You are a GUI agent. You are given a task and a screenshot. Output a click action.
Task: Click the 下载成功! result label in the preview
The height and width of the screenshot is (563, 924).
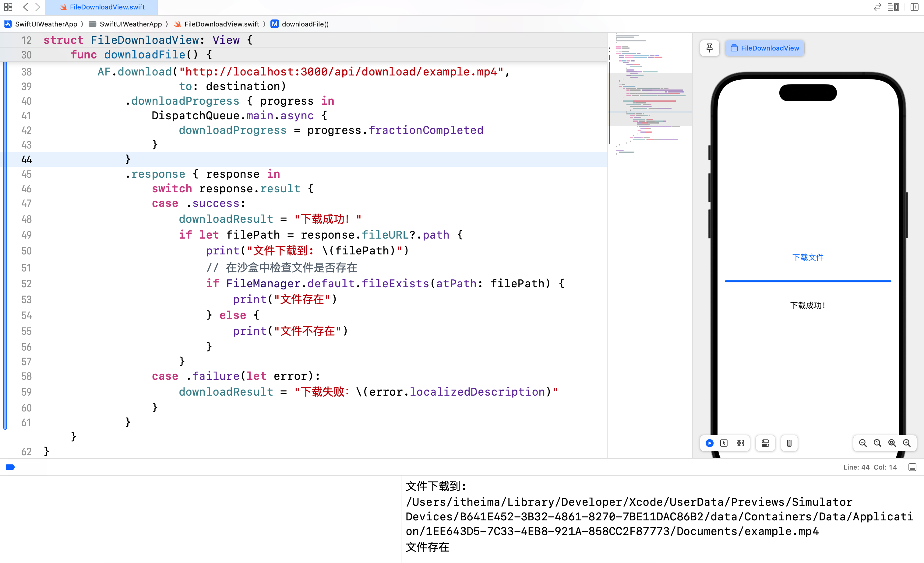pyautogui.click(x=808, y=305)
